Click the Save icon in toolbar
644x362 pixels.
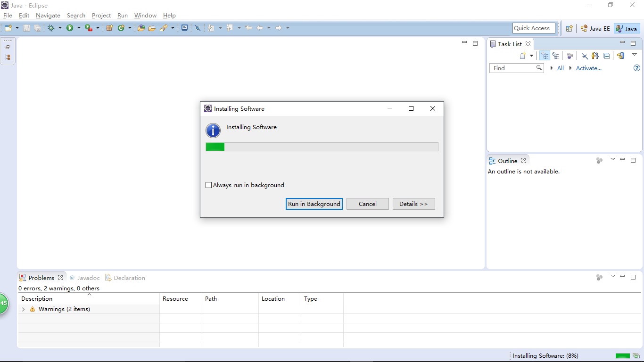[27, 28]
